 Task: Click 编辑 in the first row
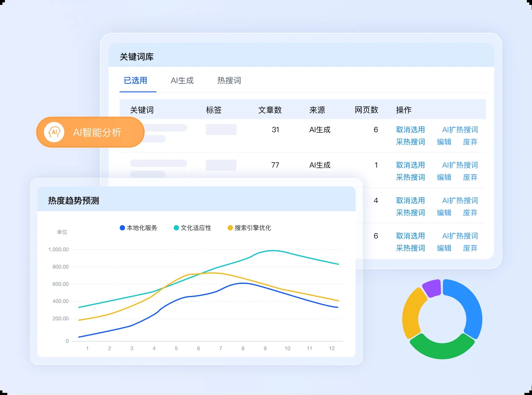tap(444, 142)
